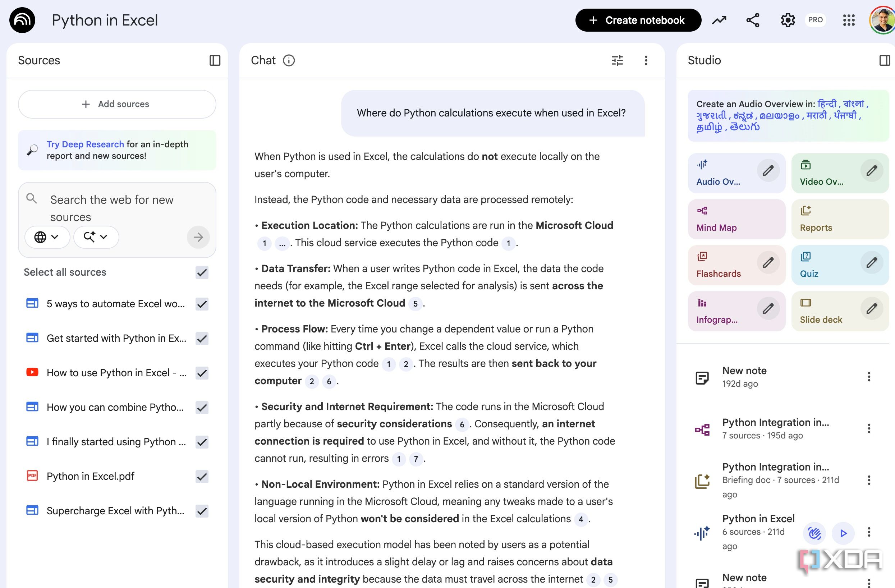Viewport: 895px width, 588px height.
Task: Collapse the Studio panel
Action: pyautogui.click(x=885, y=60)
